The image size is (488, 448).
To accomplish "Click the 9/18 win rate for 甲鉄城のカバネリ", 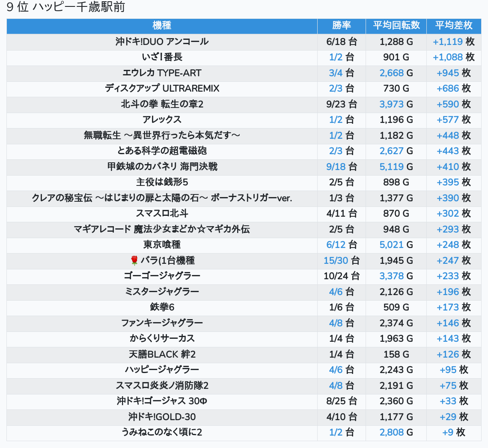I will (336, 167).
